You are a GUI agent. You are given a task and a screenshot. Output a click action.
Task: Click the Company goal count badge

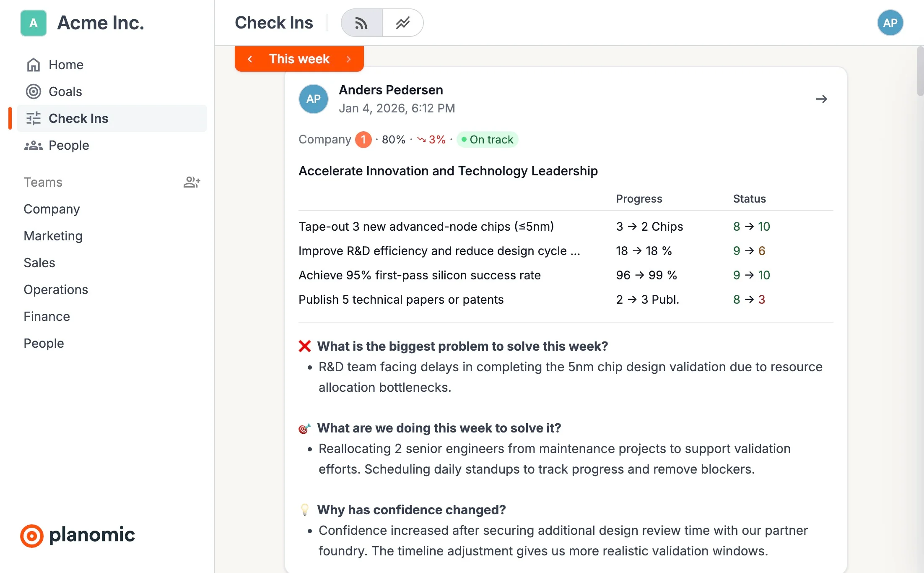click(x=363, y=139)
